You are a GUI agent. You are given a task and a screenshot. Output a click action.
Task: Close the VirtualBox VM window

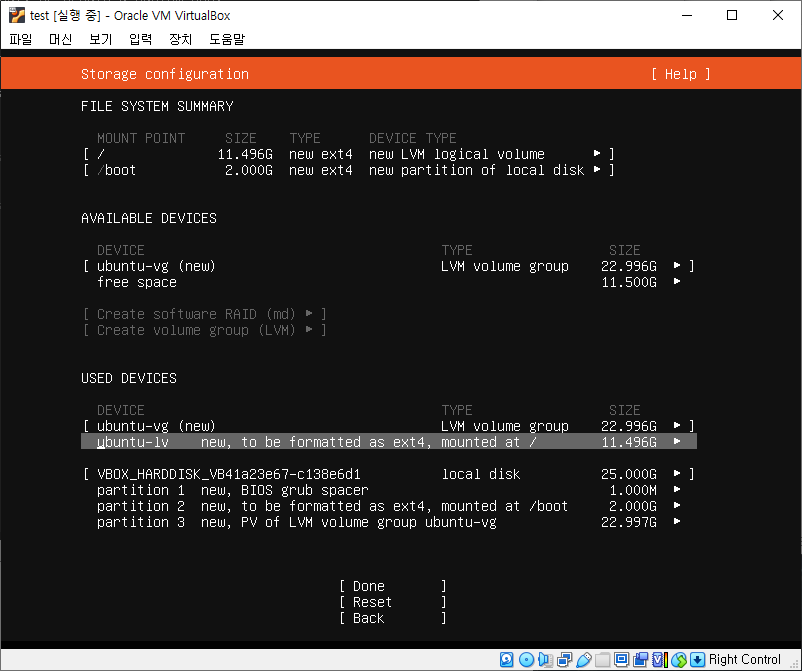coord(777,15)
